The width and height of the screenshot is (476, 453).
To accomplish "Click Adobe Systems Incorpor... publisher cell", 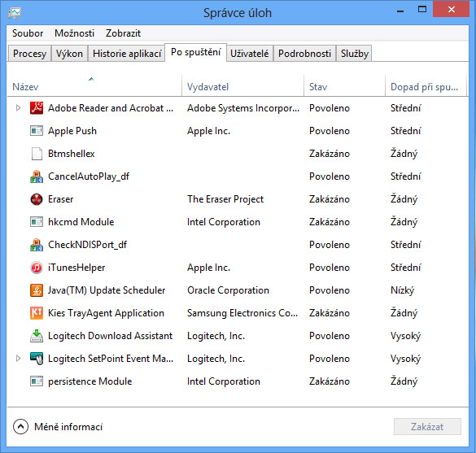I will 243,108.
